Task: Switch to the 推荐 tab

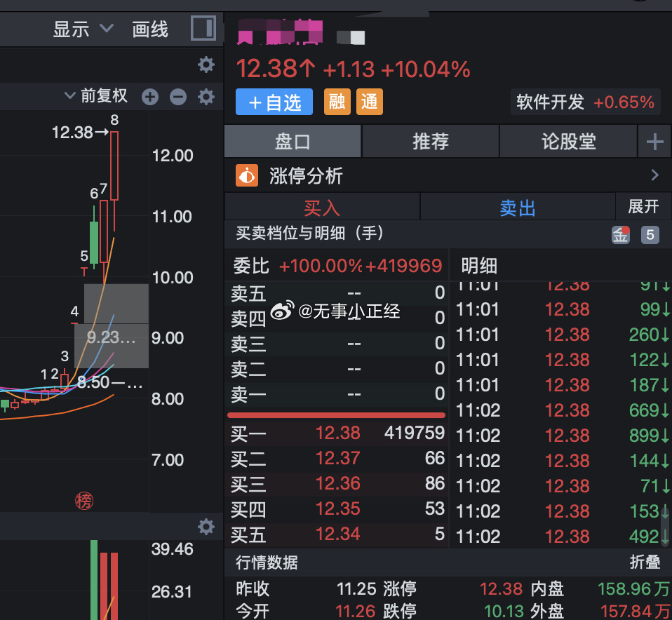Action: tap(431, 142)
